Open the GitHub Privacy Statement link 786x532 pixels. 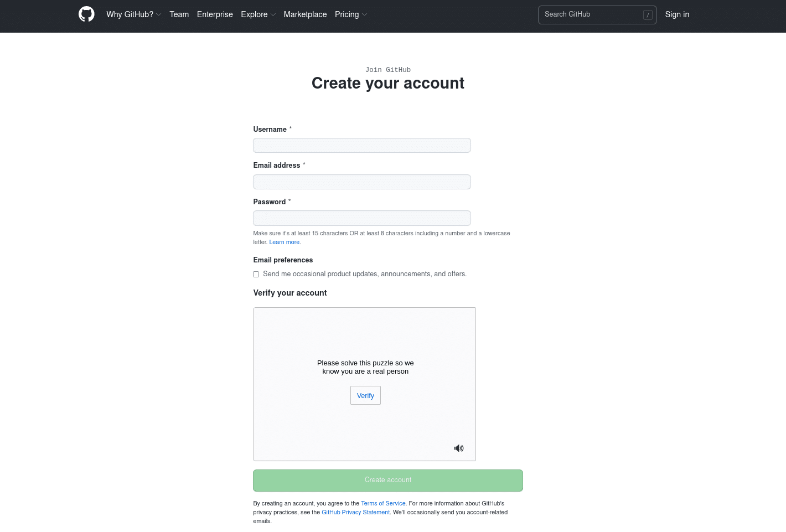[x=356, y=512]
